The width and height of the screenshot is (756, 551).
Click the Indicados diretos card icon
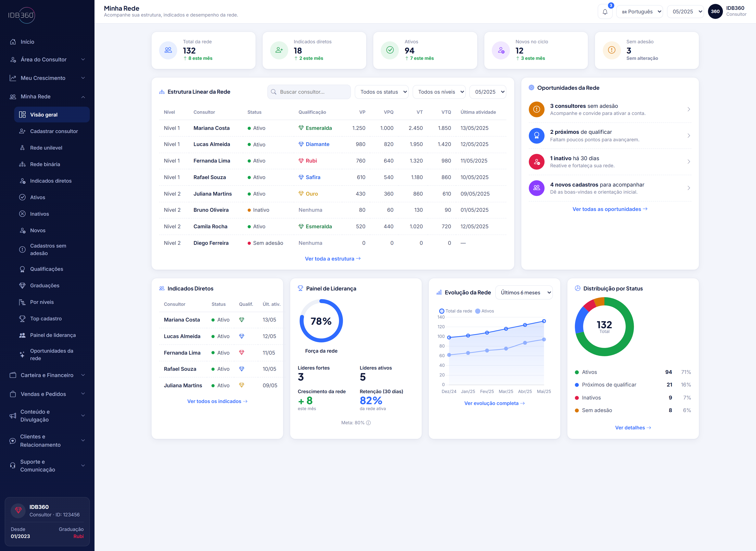(279, 50)
